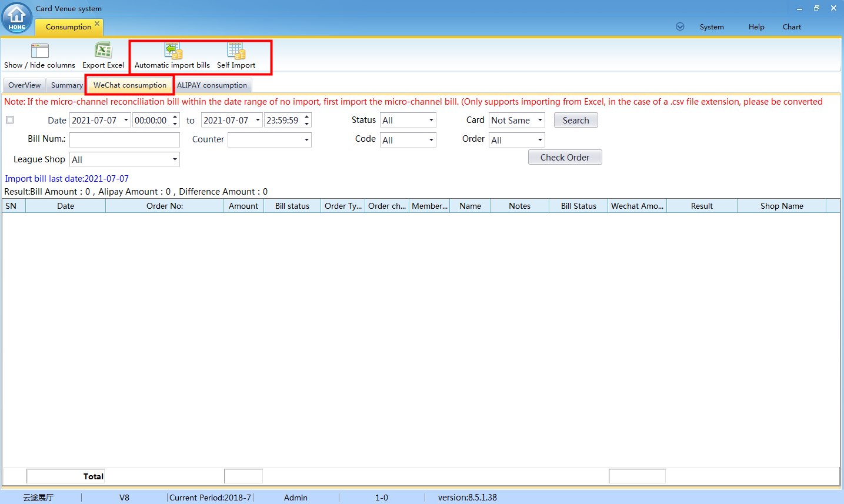Open the System menu

pos(712,27)
